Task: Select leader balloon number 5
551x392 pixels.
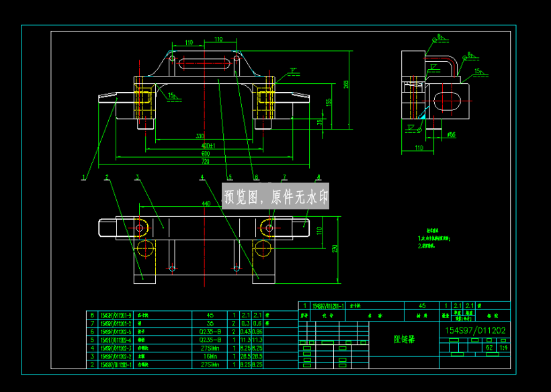Action: (229, 177)
